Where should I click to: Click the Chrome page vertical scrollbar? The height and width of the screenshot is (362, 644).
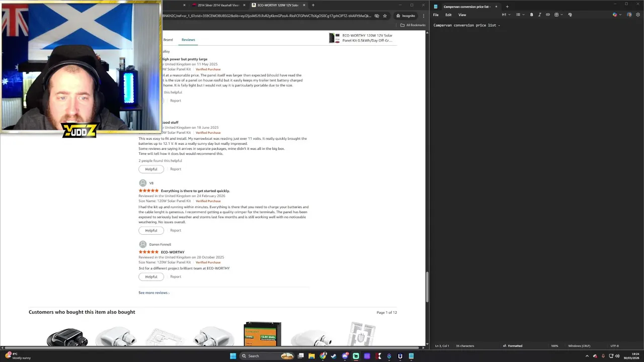click(x=428, y=287)
